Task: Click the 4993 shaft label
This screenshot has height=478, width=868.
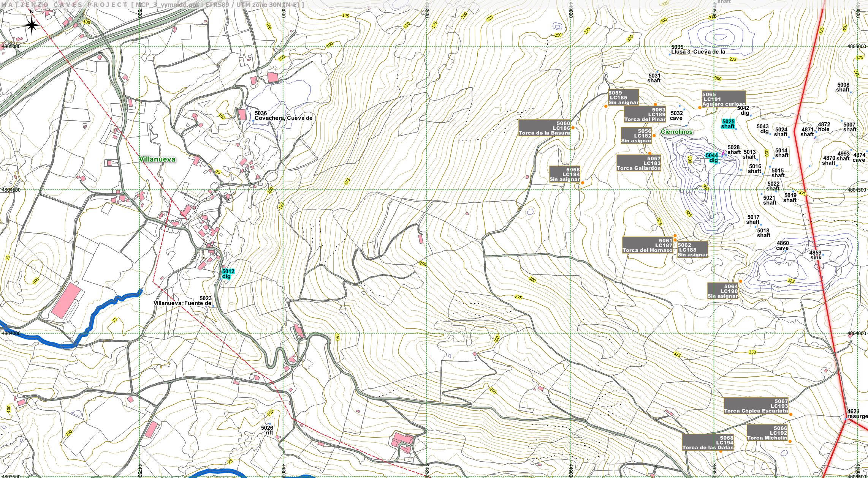Action: point(843,156)
